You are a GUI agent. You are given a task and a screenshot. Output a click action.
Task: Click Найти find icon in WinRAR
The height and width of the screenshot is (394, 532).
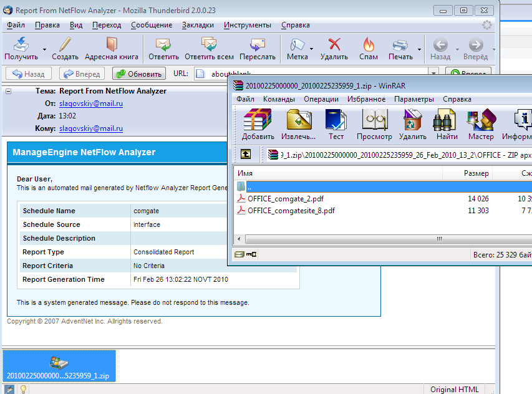click(x=447, y=124)
